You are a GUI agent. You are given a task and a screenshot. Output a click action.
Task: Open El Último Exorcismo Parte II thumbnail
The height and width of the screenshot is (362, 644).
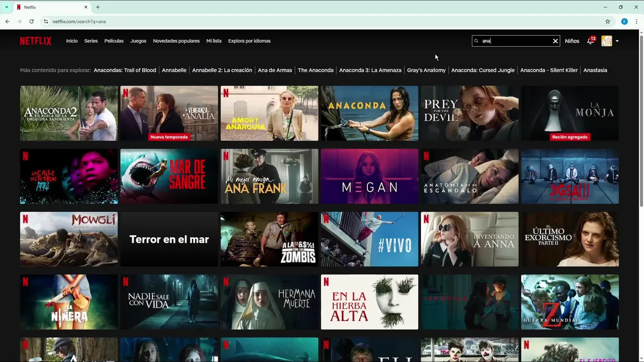click(x=570, y=239)
